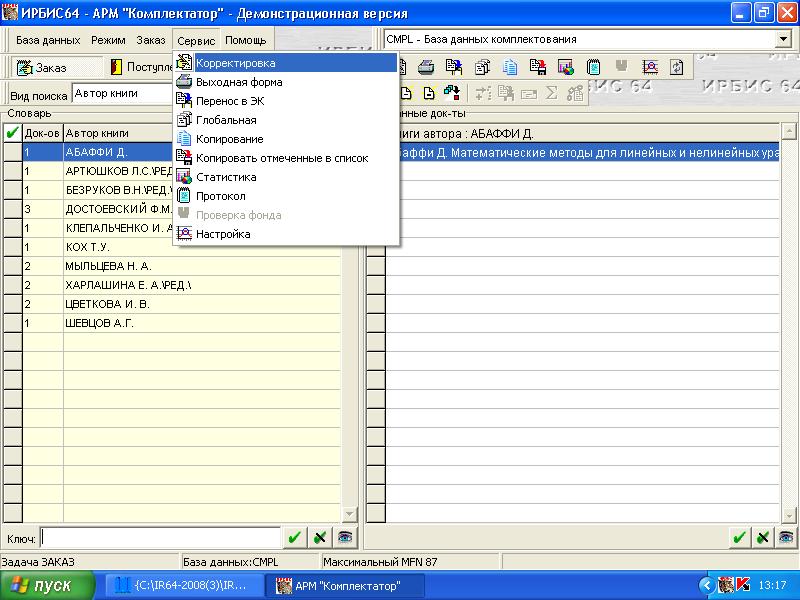Open the База данных menu
Image resolution: width=800 pixels, height=600 pixels.
click(48, 40)
